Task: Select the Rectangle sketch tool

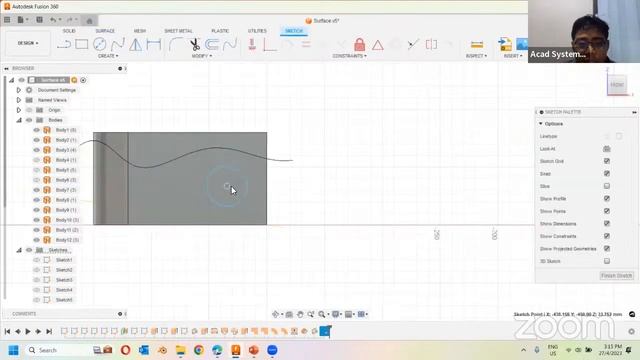Action: (x=82, y=44)
